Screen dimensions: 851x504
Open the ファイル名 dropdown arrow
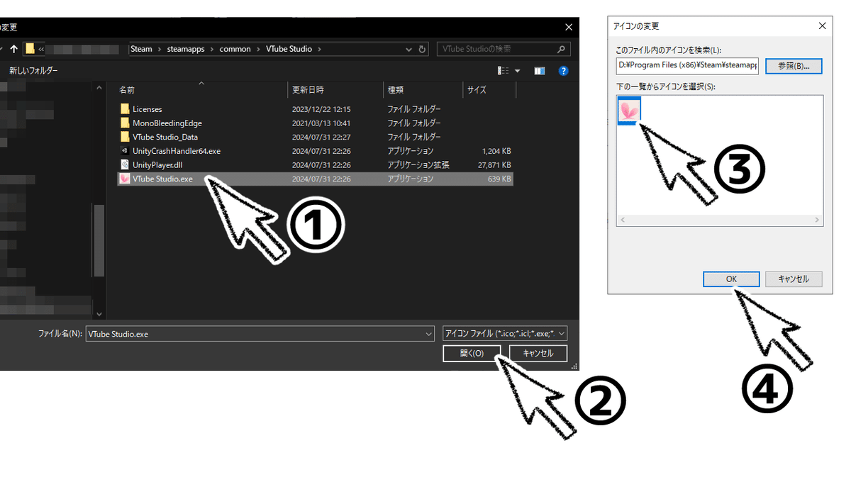coord(428,334)
